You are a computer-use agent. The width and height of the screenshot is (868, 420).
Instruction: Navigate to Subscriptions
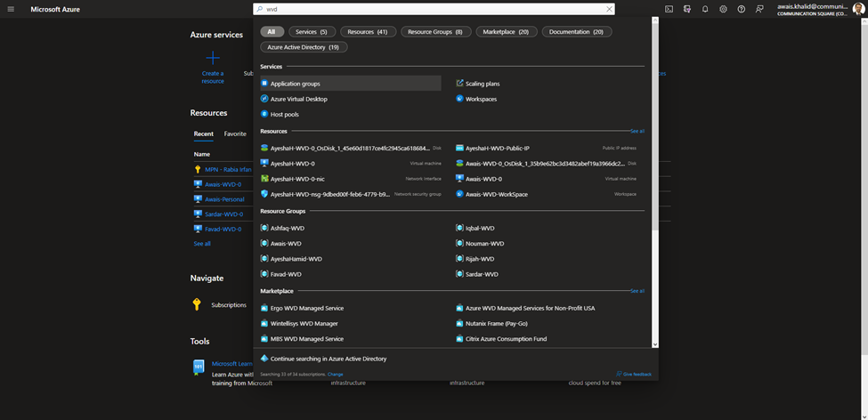(229, 305)
